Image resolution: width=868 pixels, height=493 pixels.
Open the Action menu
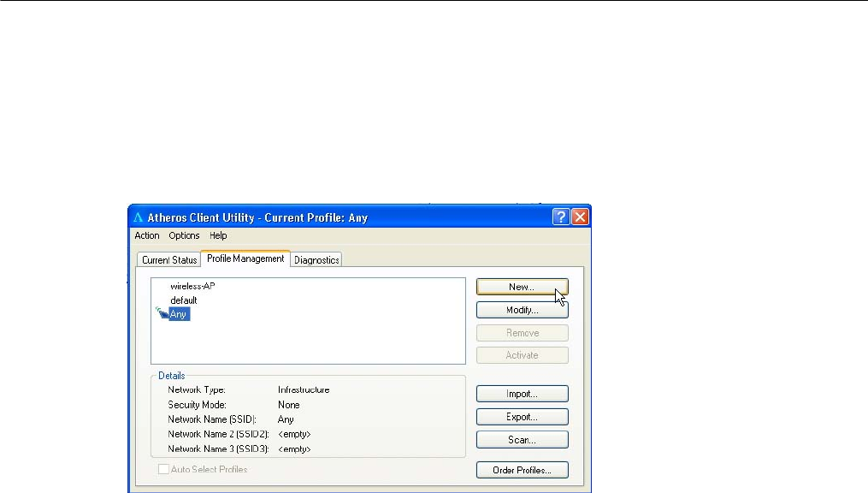click(x=147, y=235)
